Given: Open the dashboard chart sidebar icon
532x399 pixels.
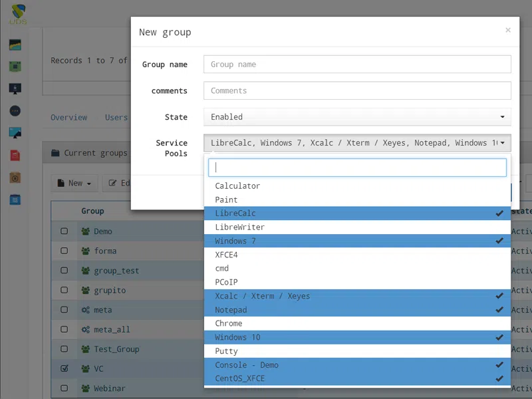Looking at the screenshot, I should click(15, 45).
